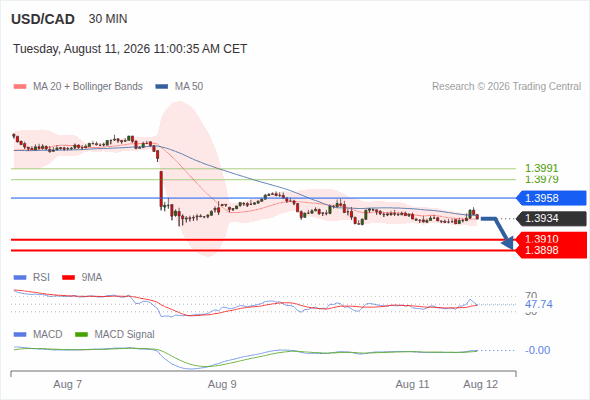Click the USD/CAD pair title
This screenshot has width=590, height=400.
[43, 19]
